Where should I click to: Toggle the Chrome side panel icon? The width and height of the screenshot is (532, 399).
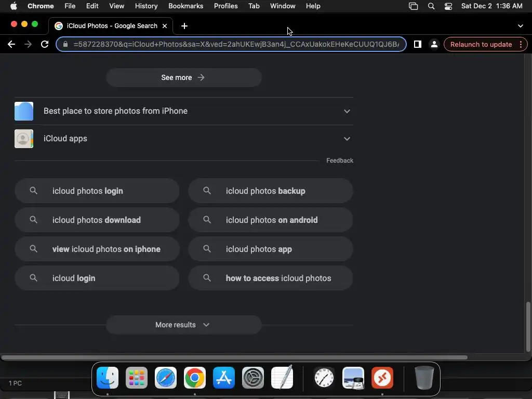[418, 45]
